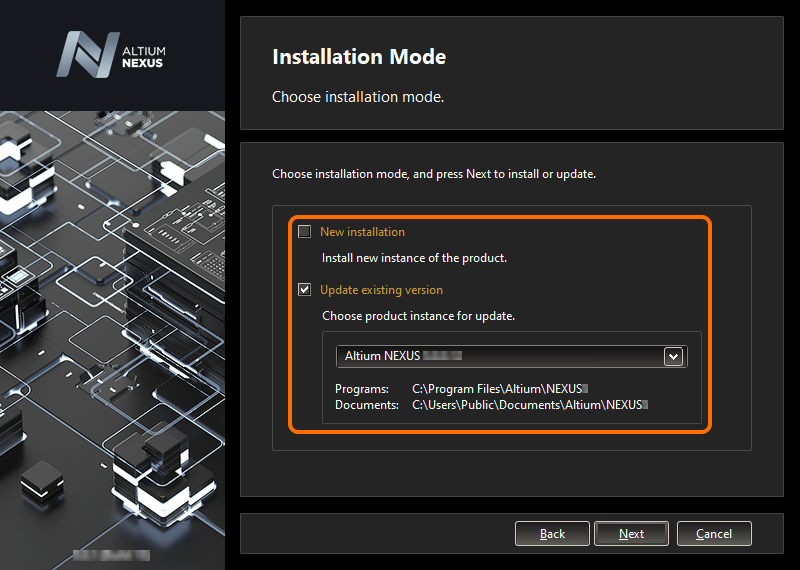Open the Altium NEXUS instance combo box
Viewport: 800px width, 570px height.
[500, 356]
